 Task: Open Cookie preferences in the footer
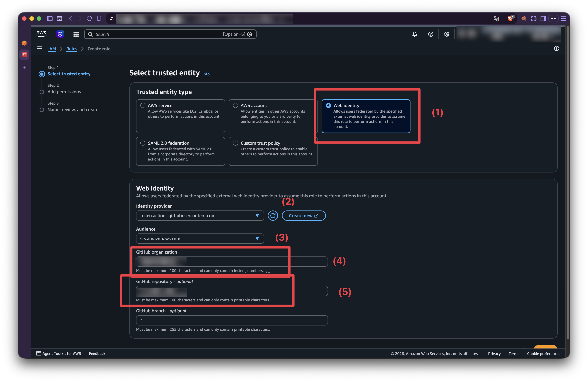[544, 354]
